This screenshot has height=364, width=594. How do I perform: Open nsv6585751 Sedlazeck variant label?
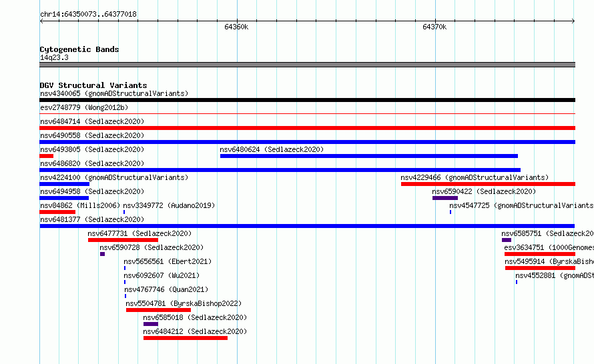tap(548, 233)
